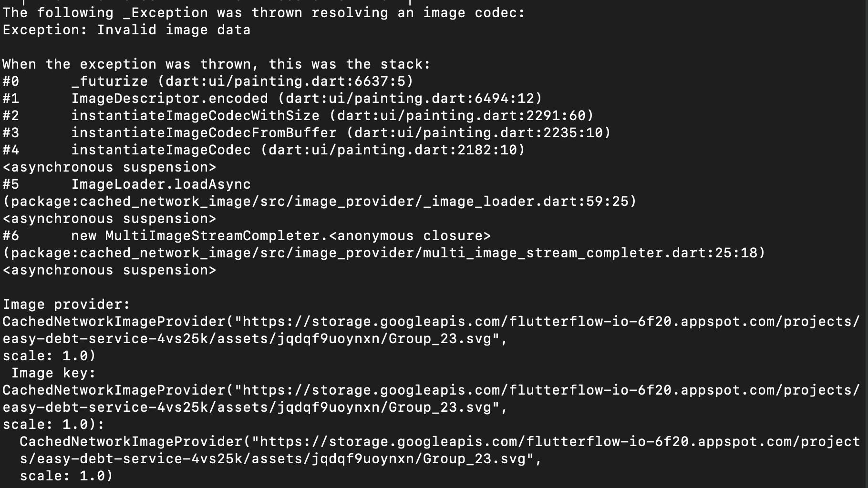Viewport: 868px width, 488px height.
Task: Click the instantiateImageCodecWithSize frame name
Action: 195,116
